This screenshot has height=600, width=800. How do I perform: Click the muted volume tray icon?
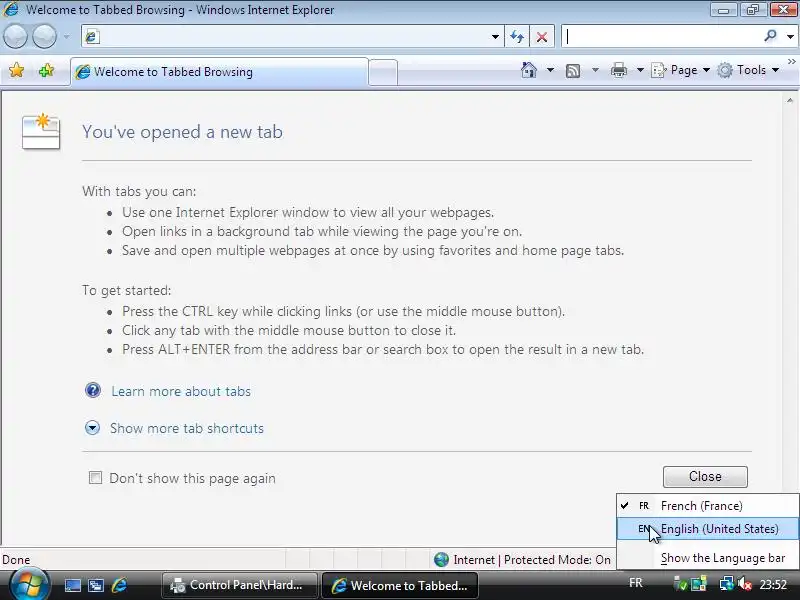click(x=744, y=584)
